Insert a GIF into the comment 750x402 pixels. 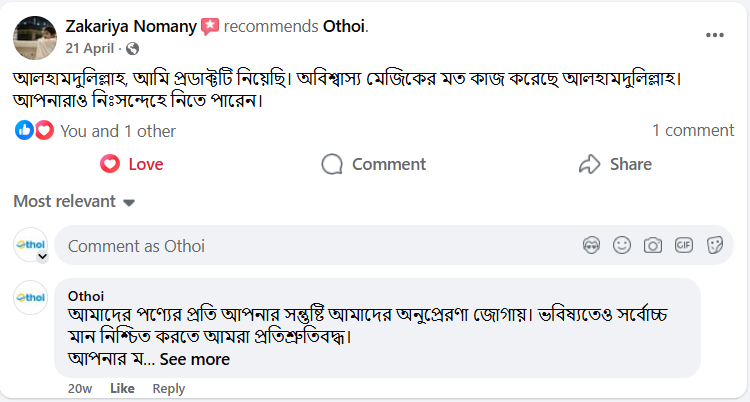(684, 245)
